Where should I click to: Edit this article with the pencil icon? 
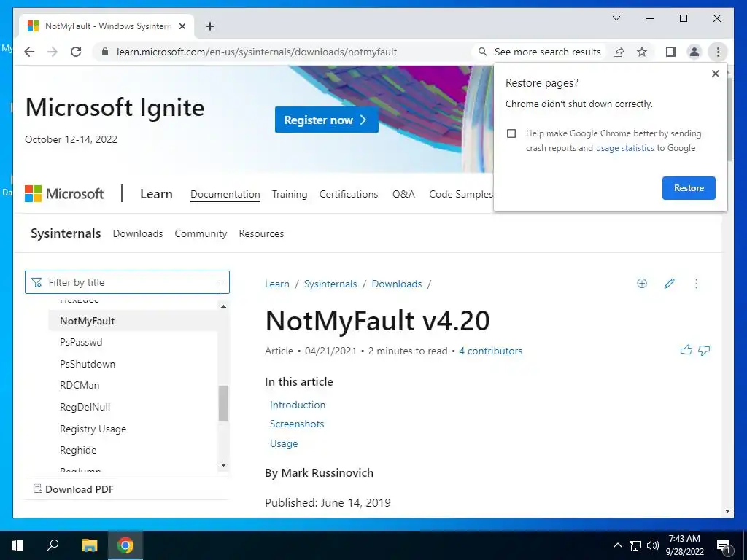click(x=670, y=284)
